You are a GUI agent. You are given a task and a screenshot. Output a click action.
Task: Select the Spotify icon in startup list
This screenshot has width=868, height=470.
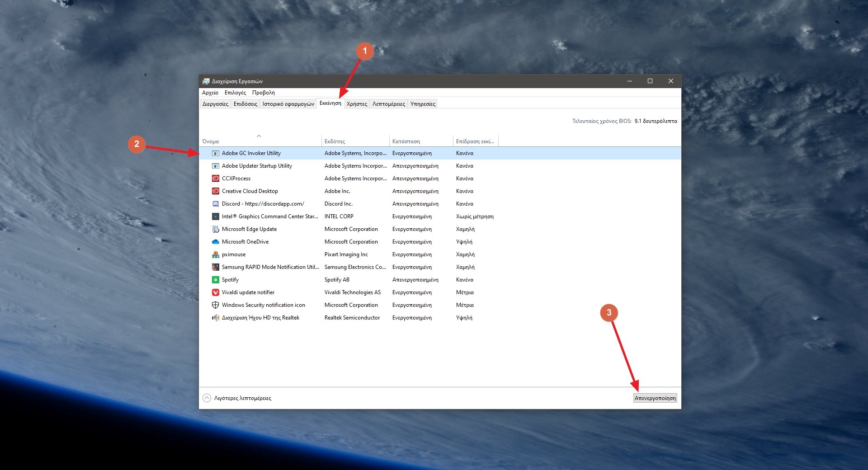(216, 280)
